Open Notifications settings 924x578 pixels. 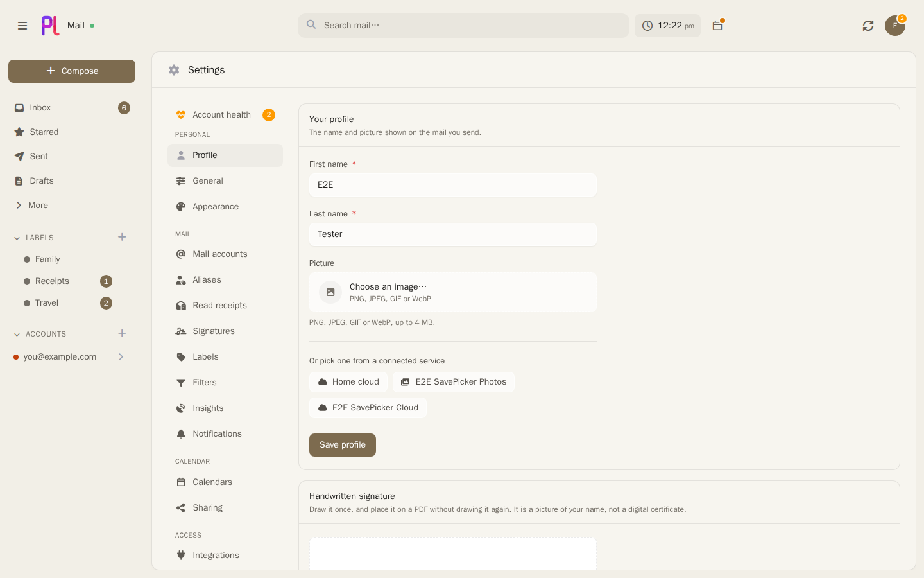point(225,434)
